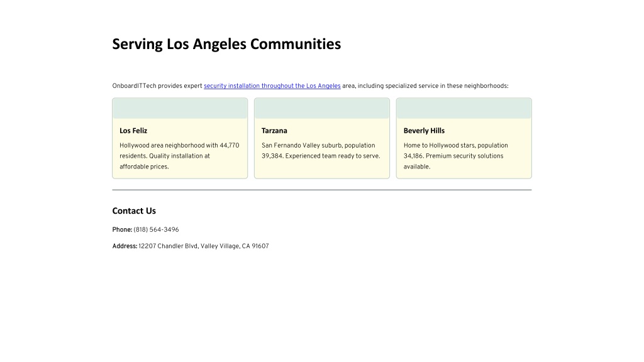Screen dimensions: 644x362
Task: Select the Los Feliz card title
Action: tap(133, 131)
